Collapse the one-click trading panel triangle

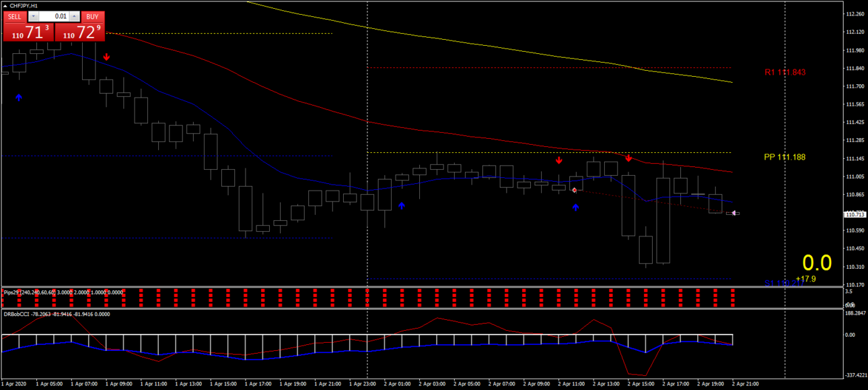(4, 5)
